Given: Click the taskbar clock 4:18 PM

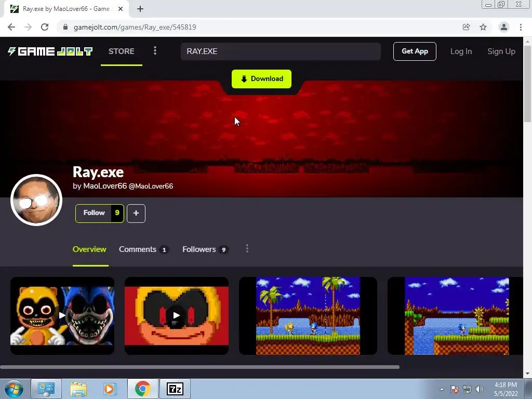Looking at the screenshot, I should pyautogui.click(x=506, y=389).
